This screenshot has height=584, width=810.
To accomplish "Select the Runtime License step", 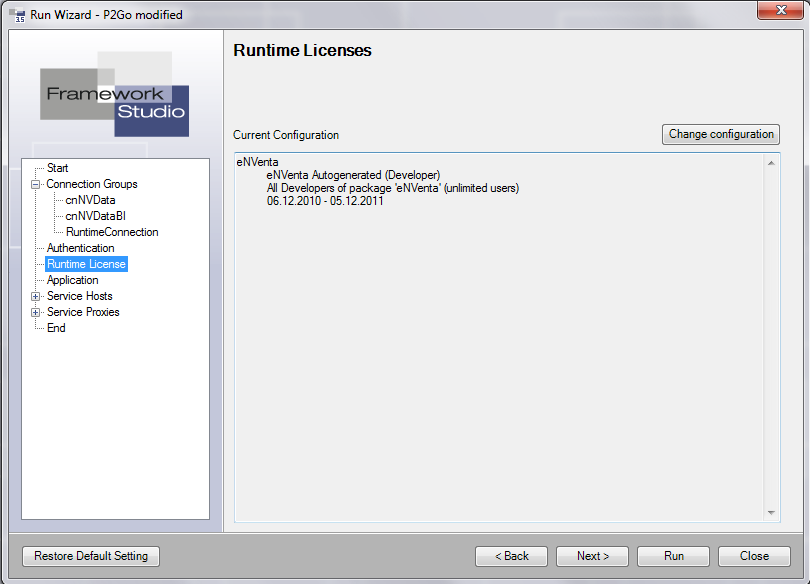I will (x=86, y=264).
